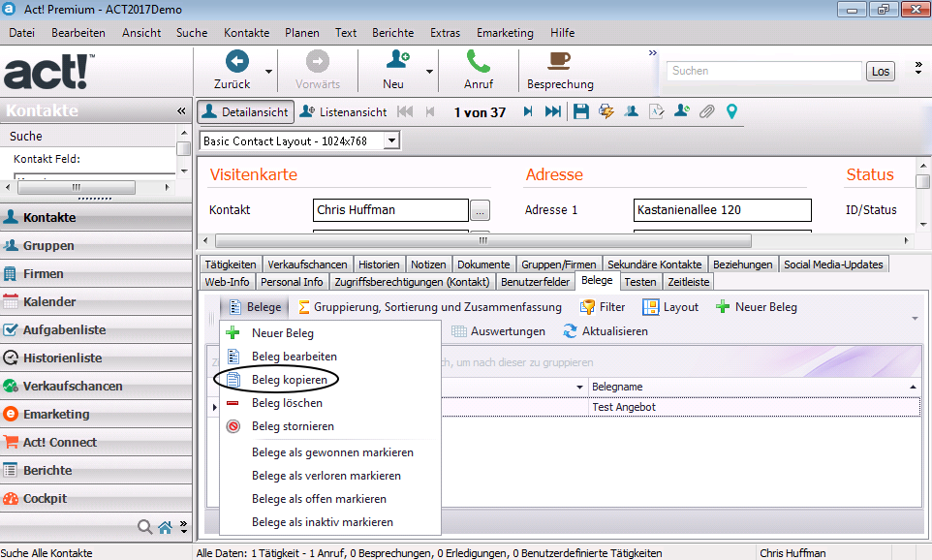Click the Belegname column header
This screenshot has height=560, width=932.
point(755,387)
